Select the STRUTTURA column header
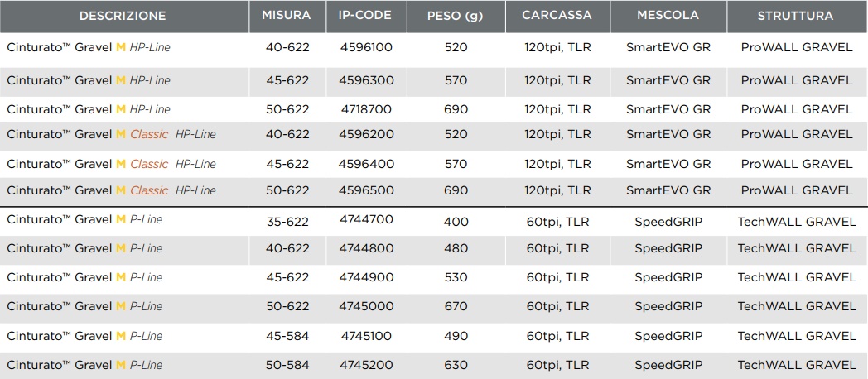This screenshot has width=868, height=379. coord(795,16)
